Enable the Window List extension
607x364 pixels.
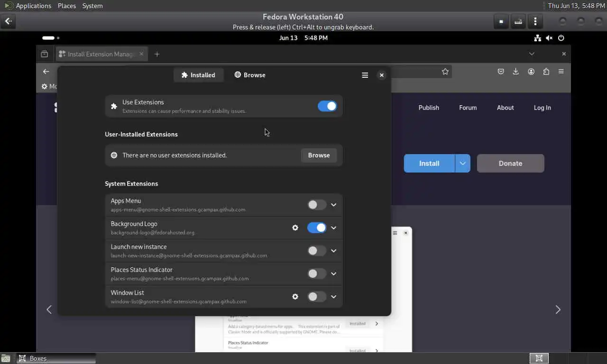click(x=317, y=297)
